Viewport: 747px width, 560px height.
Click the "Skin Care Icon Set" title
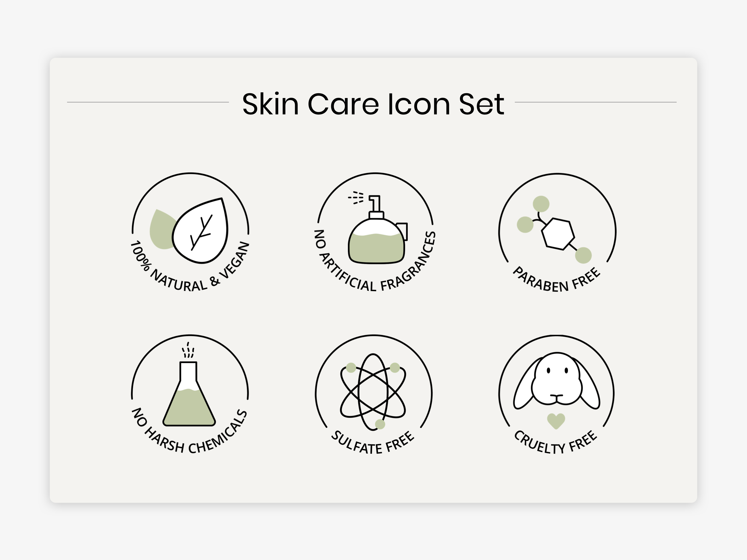pyautogui.click(x=373, y=104)
